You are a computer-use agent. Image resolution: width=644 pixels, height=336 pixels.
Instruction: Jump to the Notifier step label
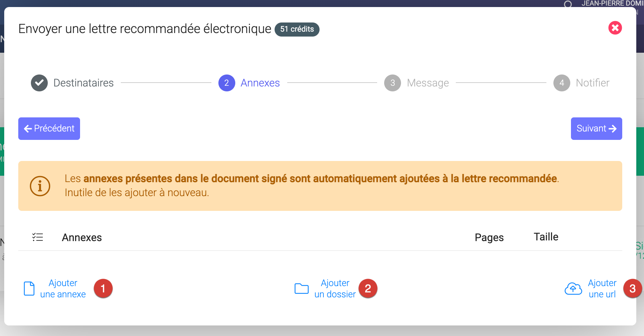592,83
